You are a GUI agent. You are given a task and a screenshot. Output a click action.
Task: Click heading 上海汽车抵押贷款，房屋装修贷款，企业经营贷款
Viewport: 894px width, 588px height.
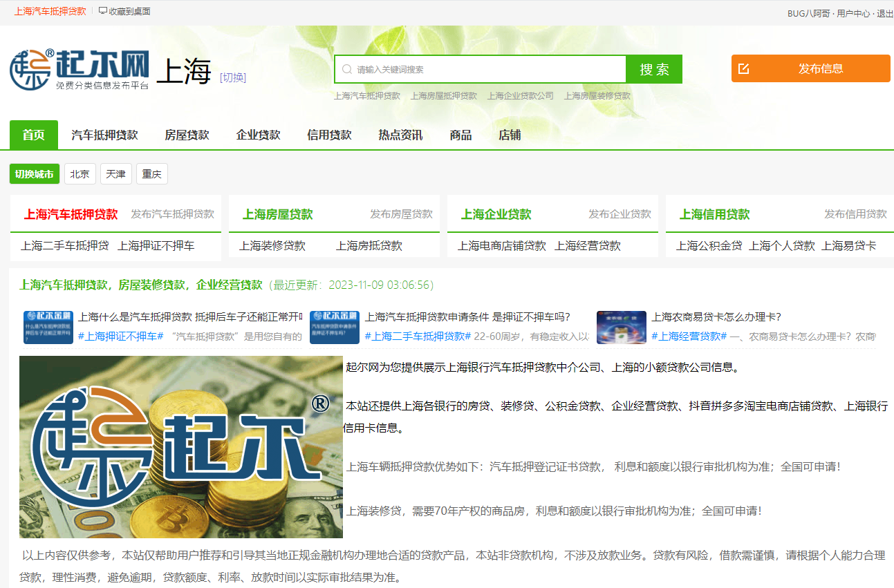point(141,285)
